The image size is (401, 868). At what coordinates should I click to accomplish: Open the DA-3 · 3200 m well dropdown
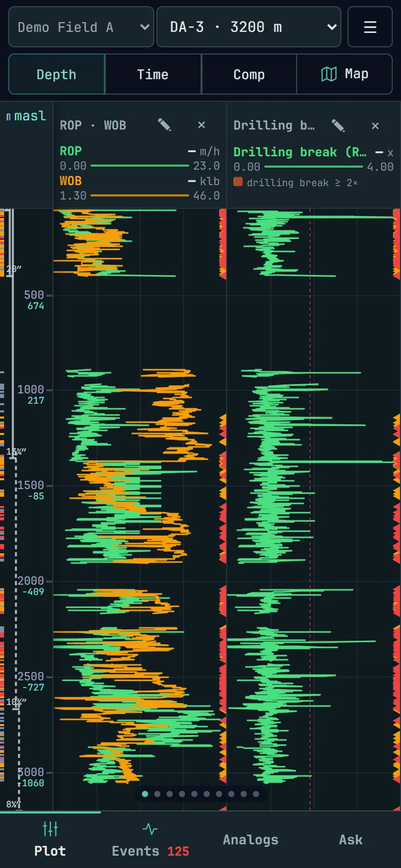(249, 27)
